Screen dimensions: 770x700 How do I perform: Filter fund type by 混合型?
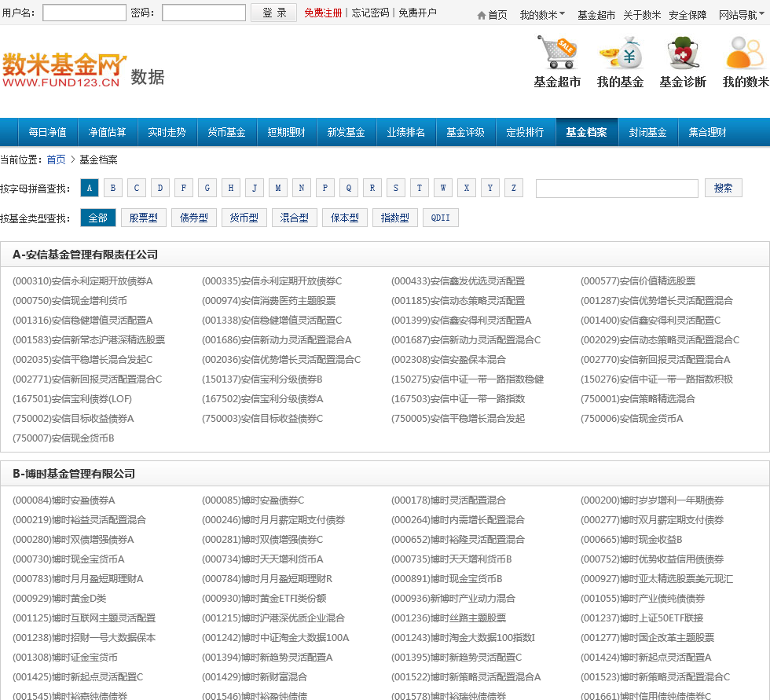tap(294, 218)
